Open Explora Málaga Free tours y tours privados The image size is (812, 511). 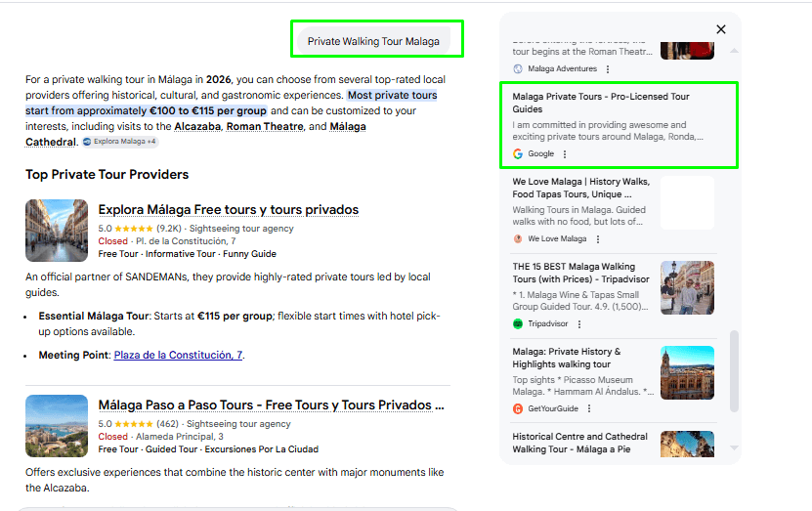(228, 210)
